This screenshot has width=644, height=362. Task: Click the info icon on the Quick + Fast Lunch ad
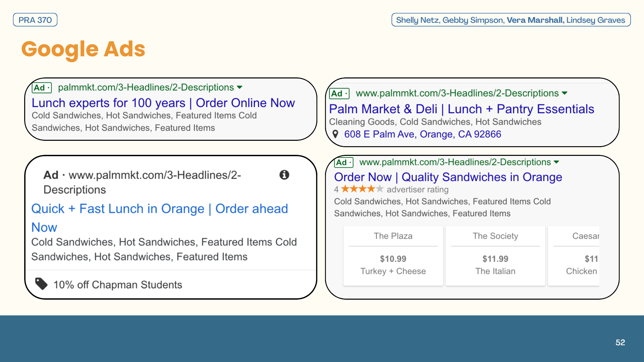(x=284, y=175)
